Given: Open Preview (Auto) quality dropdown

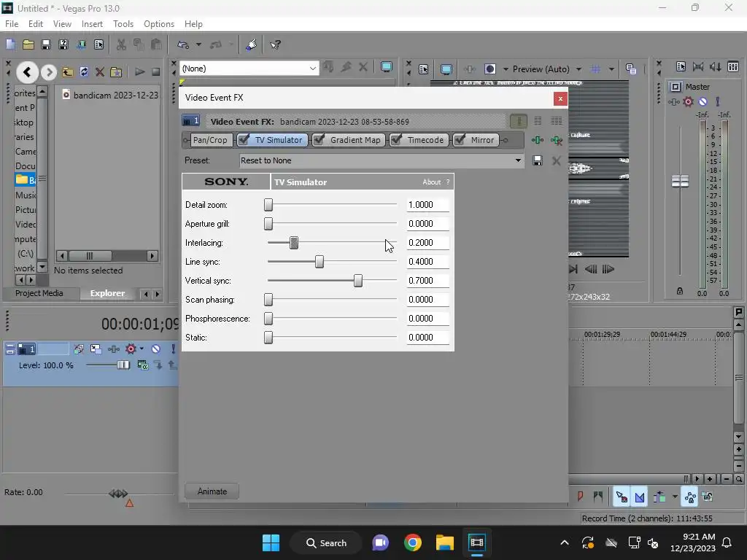Looking at the screenshot, I should click(547, 69).
